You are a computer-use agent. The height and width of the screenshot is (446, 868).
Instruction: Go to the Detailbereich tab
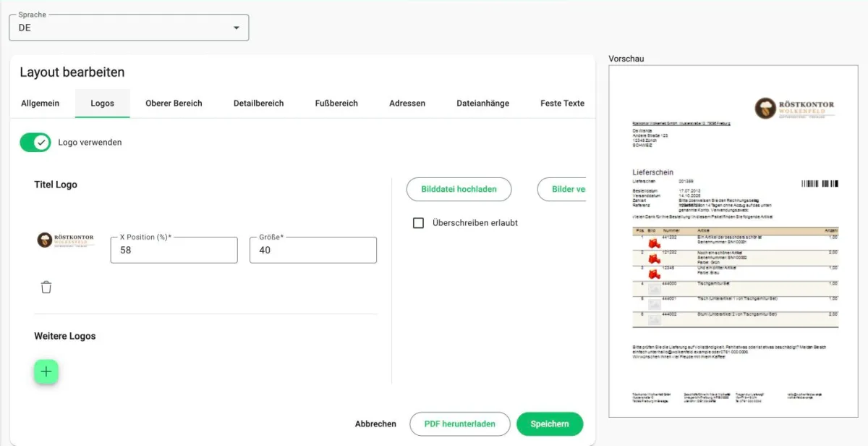tap(259, 104)
